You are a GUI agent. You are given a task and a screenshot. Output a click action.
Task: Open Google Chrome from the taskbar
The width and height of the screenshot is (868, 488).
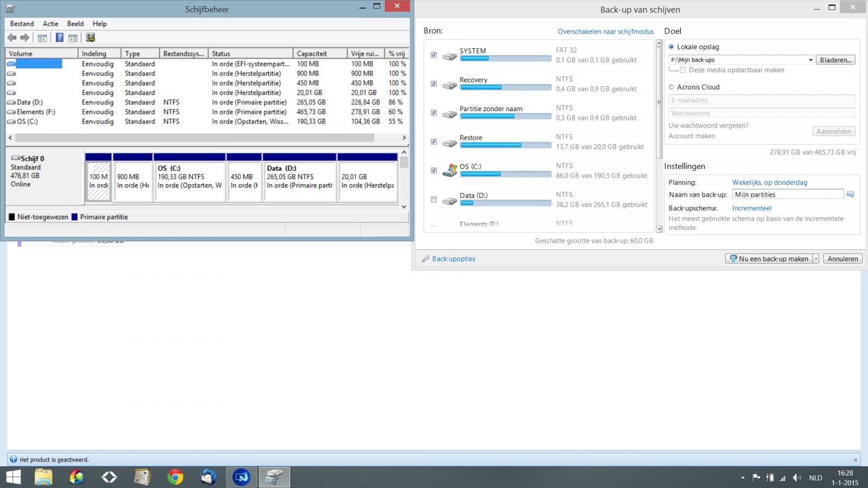pos(175,477)
